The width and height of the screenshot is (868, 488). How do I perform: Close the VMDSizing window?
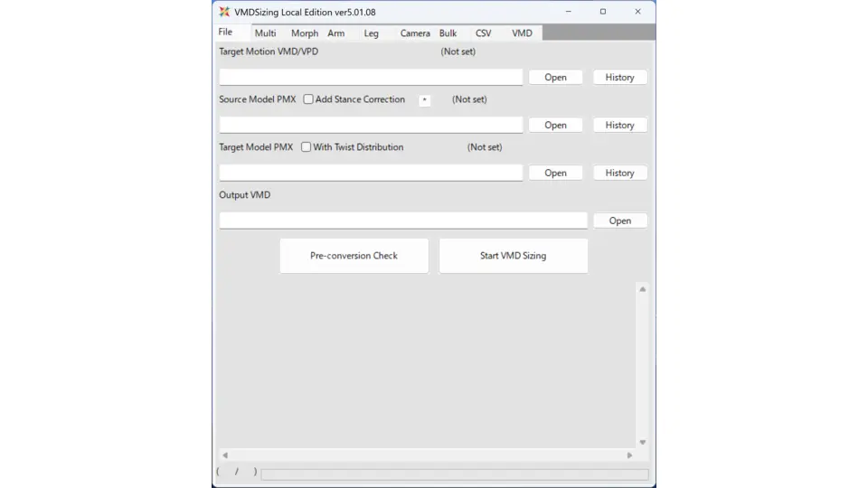pyautogui.click(x=637, y=12)
